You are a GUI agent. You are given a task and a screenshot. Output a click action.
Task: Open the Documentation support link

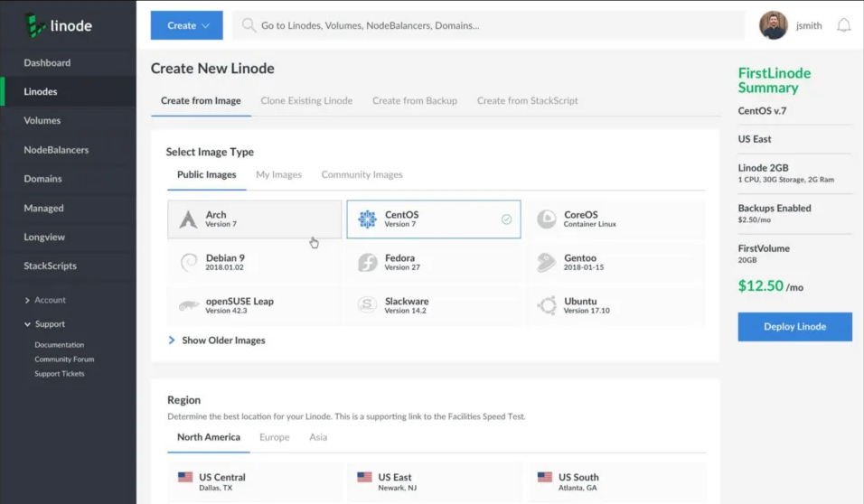point(60,345)
